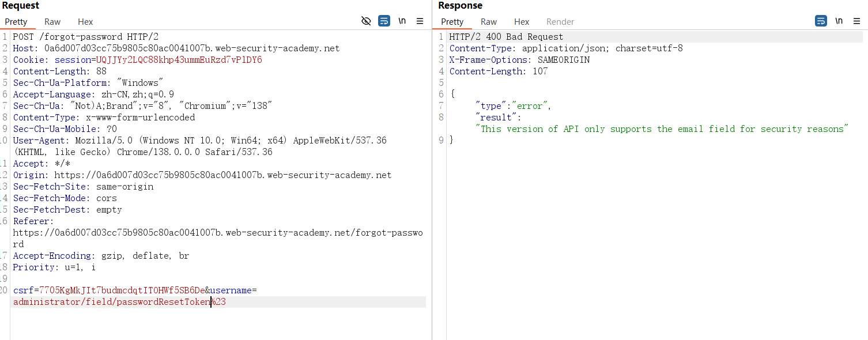Click the Origin header URL
Viewport: 868px width, 340px height.
(223, 175)
